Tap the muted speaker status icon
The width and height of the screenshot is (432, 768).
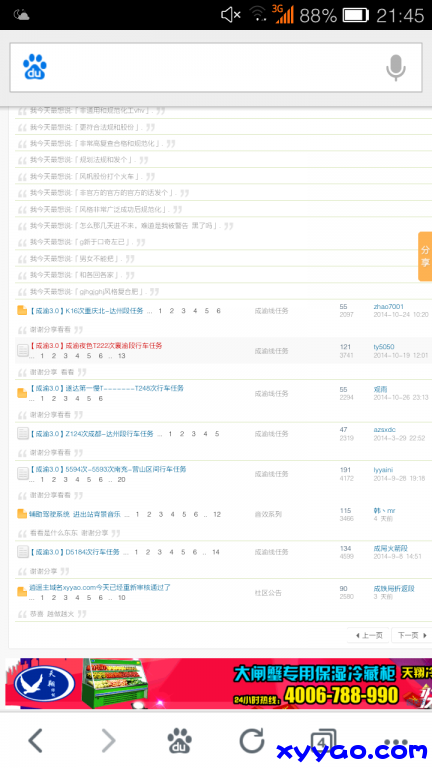(230, 15)
